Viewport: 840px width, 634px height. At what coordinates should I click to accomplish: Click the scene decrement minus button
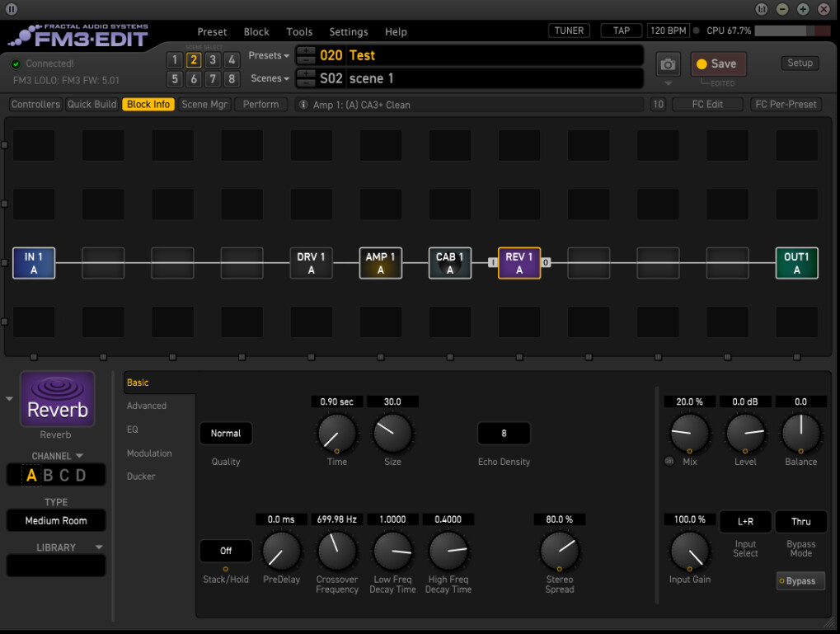[x=306, y=83]
